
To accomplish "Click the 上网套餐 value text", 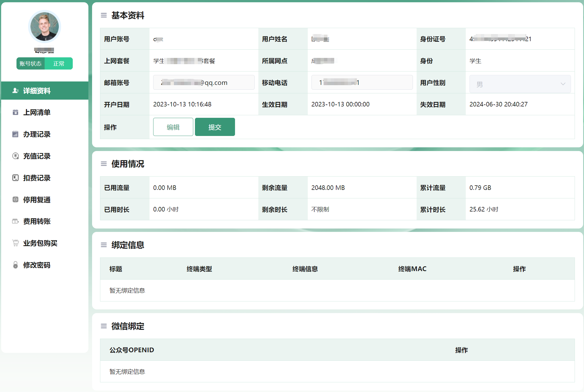I will [x=184, y=61].
